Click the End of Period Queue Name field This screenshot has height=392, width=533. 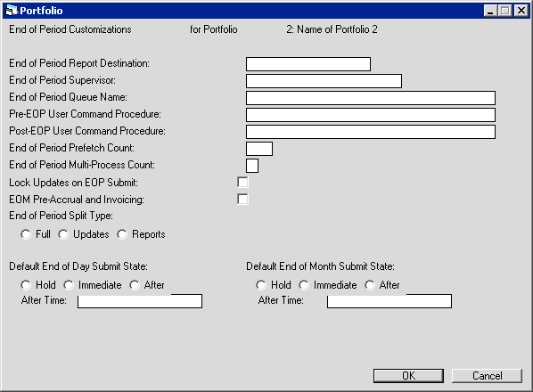[x=371, y=98]
